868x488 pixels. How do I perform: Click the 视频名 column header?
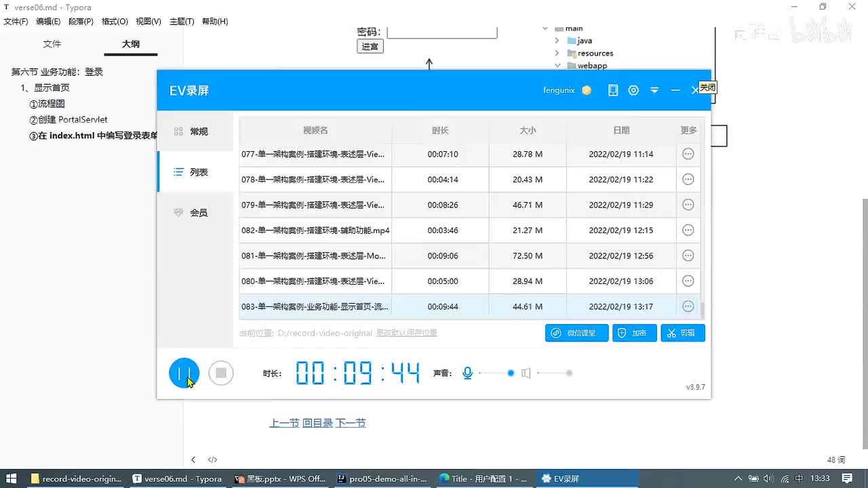pyautogui.click(x=315, y=130)
